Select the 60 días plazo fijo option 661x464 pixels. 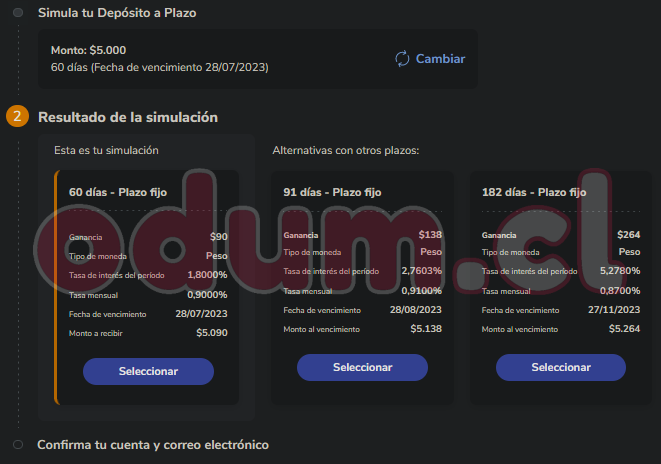148,371
